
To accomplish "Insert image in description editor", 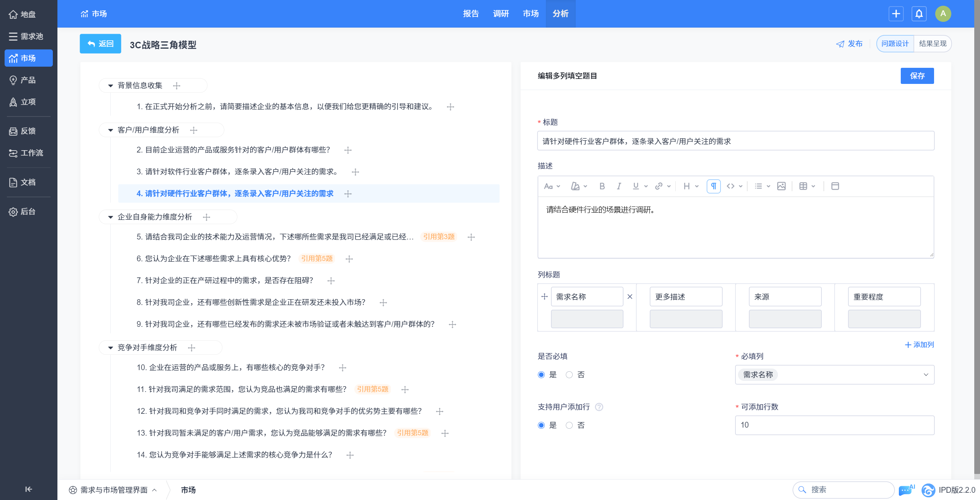I will (x=781, y=186).
